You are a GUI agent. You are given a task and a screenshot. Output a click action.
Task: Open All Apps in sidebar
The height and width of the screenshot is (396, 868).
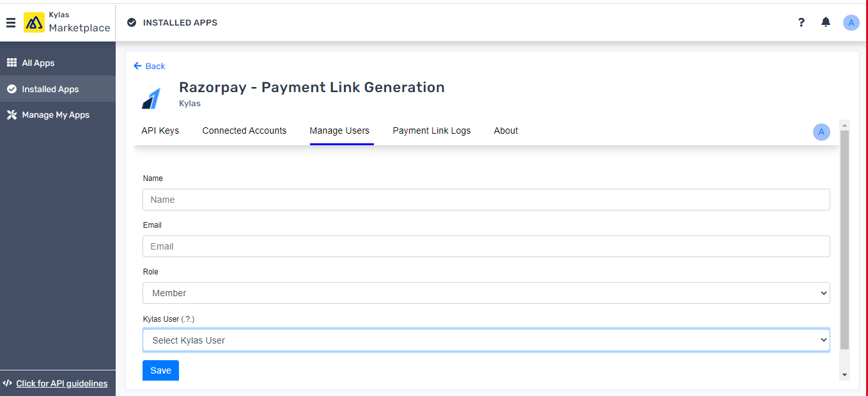tap(58, 63)
